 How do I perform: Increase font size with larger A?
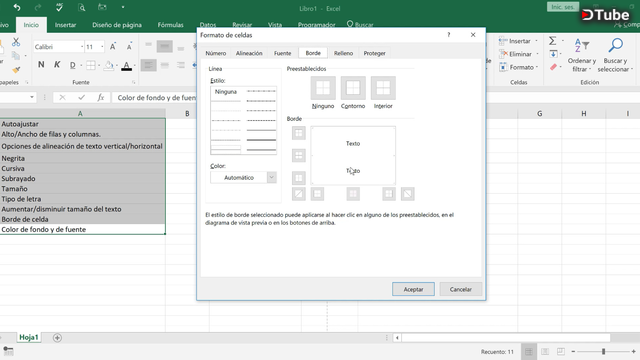click(x=113, y=47)
